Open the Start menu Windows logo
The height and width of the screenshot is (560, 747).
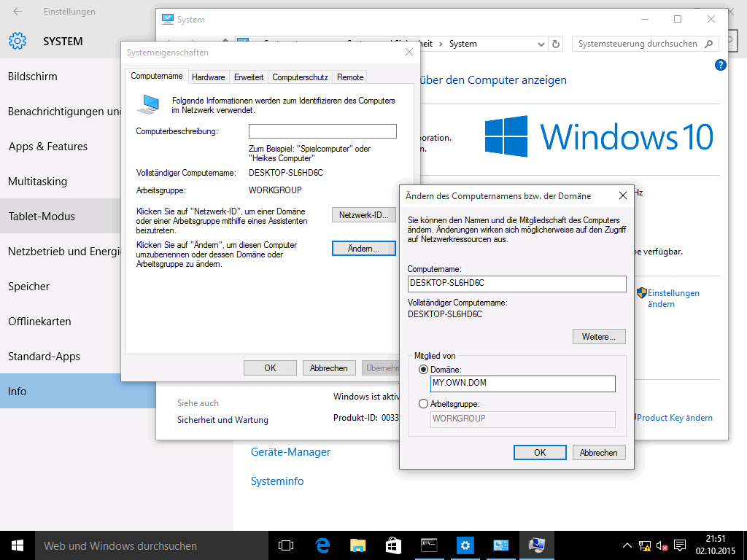(x=18, y=545)
